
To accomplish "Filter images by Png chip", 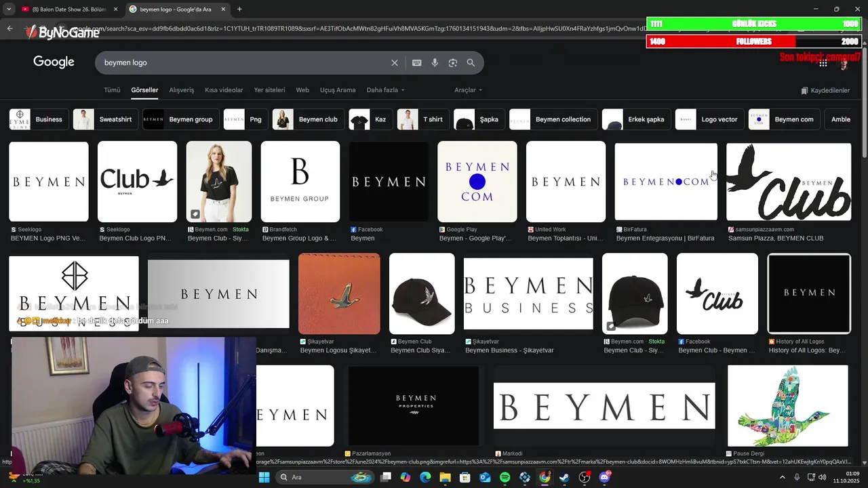I will click(x=245, y=119).
